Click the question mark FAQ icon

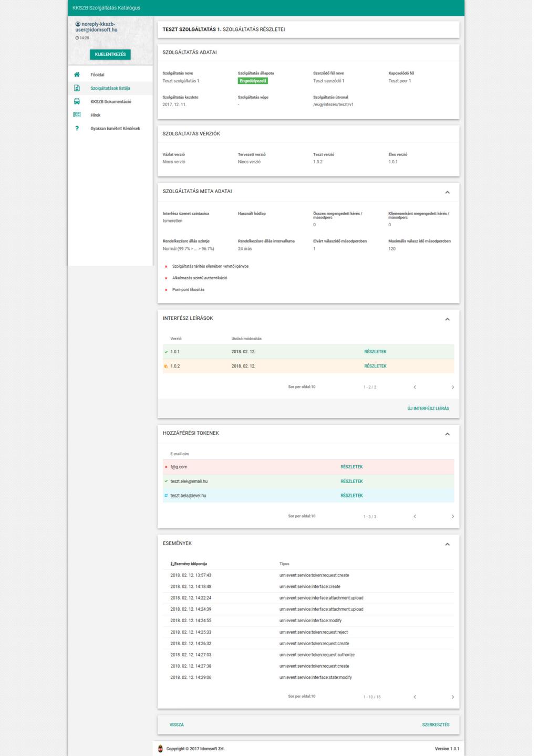[x=77, y=128]
